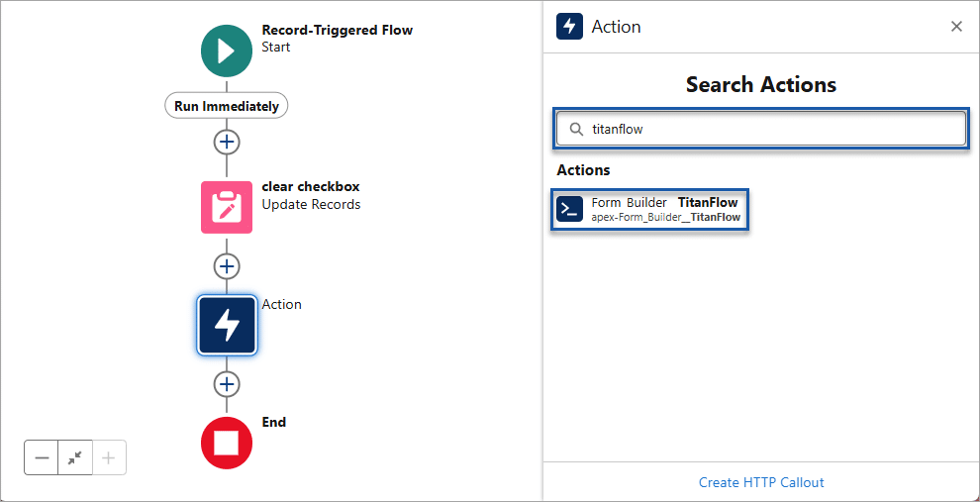The width and height of the screenshot is (980, 502).
Task: Zoom out the flow canvas
Action: pos(42,457)
